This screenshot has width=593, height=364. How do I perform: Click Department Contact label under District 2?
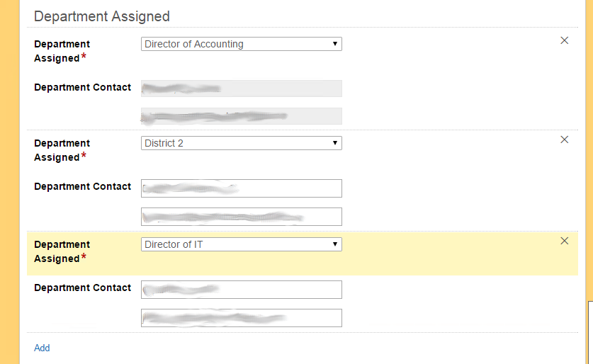coord(83,186)
